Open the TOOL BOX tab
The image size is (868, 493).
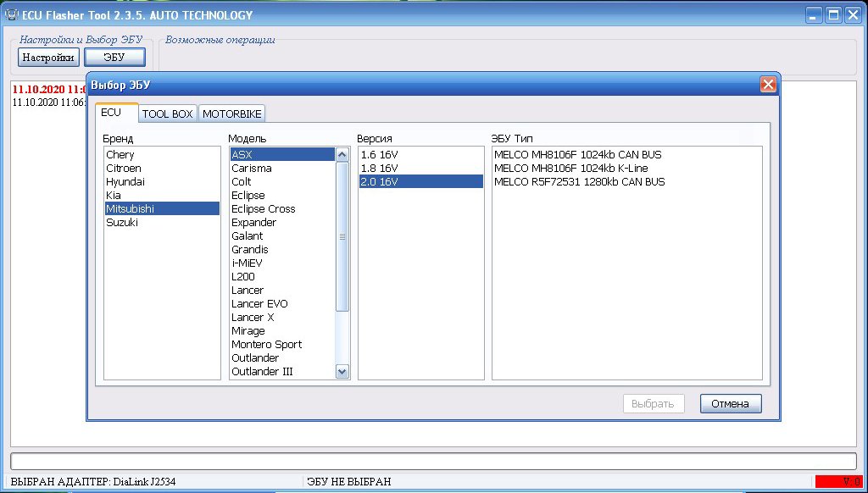click(x=167, y=114)
